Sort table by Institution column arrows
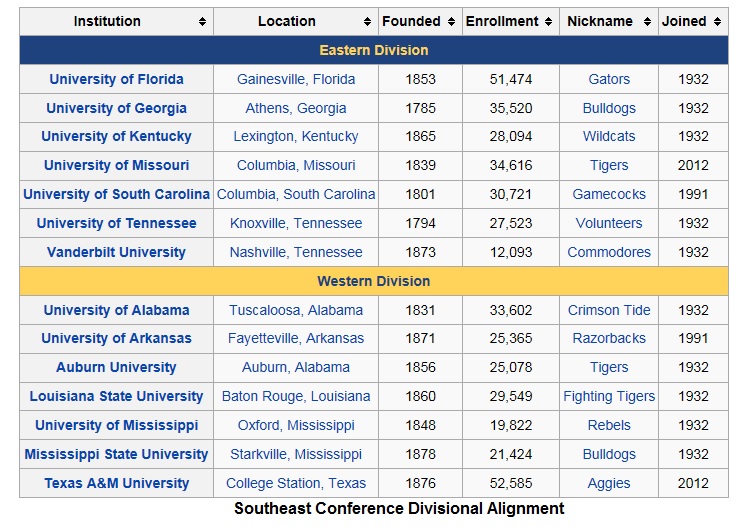This screenshot has height=527, width=751. [x=203, y=22]
